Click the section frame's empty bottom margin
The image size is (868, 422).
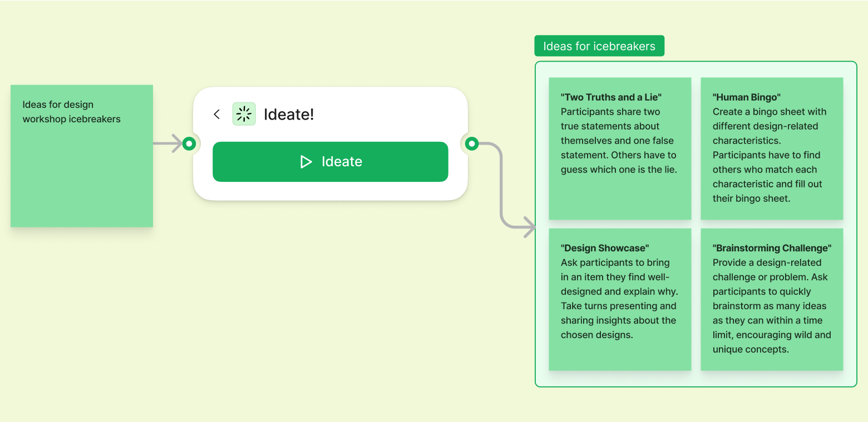point(696,379)
